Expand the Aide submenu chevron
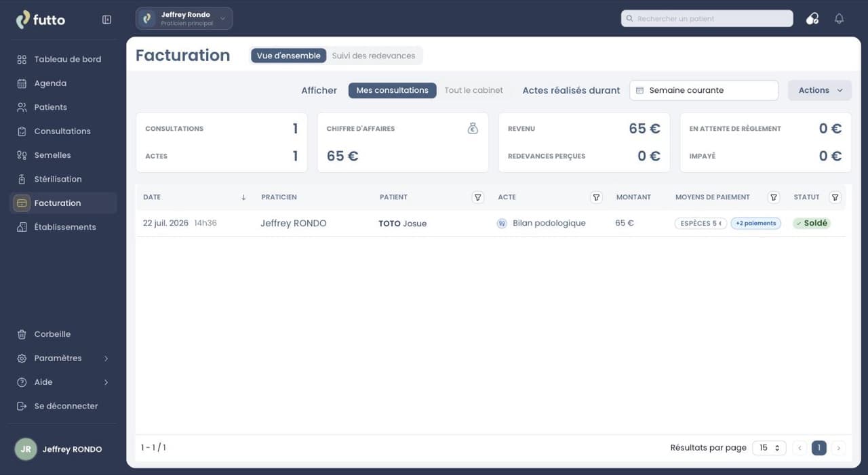The image size is (868, 475). [106, 382]
